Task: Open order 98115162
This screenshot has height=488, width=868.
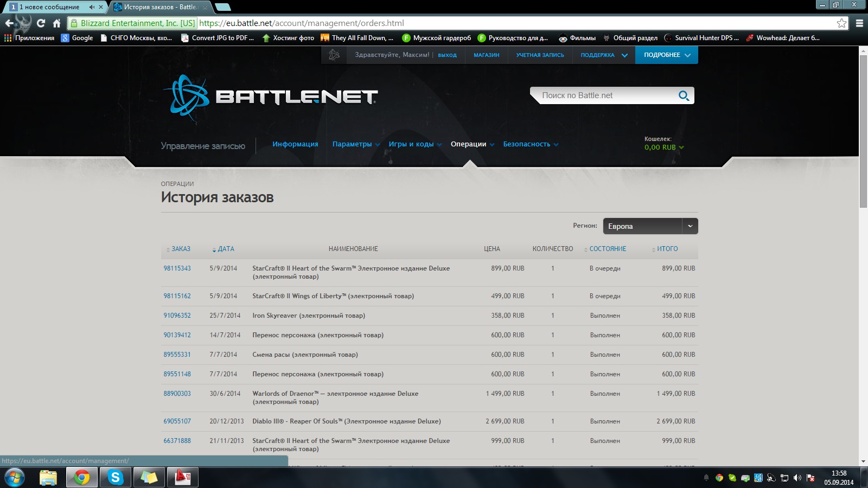Action: click(x=177, y=296)
